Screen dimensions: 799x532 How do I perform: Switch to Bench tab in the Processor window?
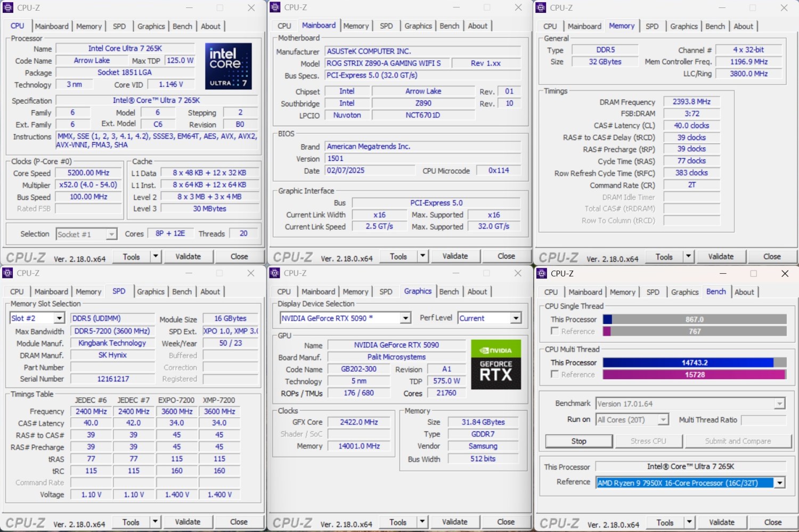182,26
